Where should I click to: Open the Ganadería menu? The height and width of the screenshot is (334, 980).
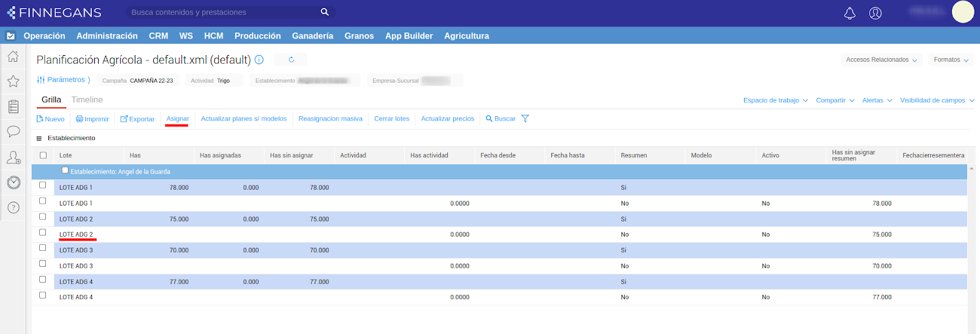coord(312,36)
